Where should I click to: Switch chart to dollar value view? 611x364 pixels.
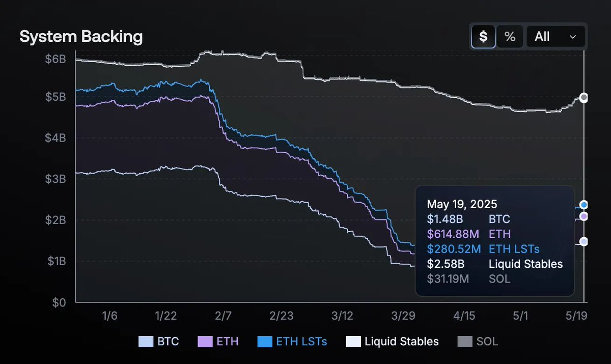click(483, 37)
